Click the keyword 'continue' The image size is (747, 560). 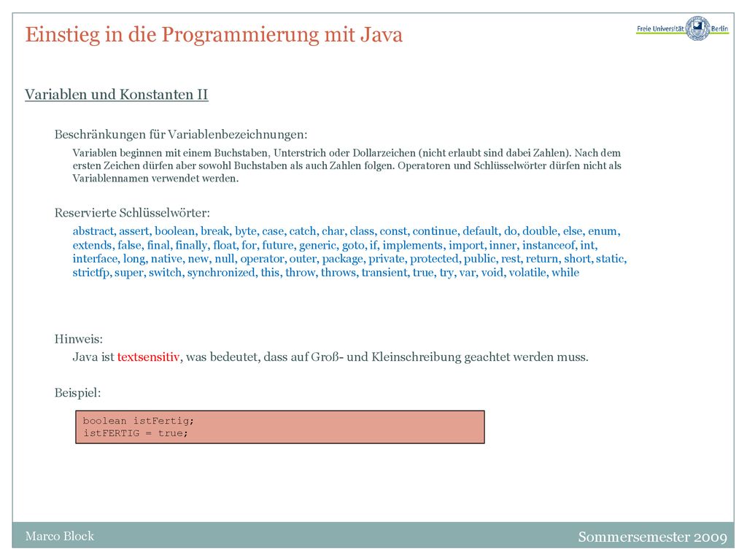click(x=435, y=231)
